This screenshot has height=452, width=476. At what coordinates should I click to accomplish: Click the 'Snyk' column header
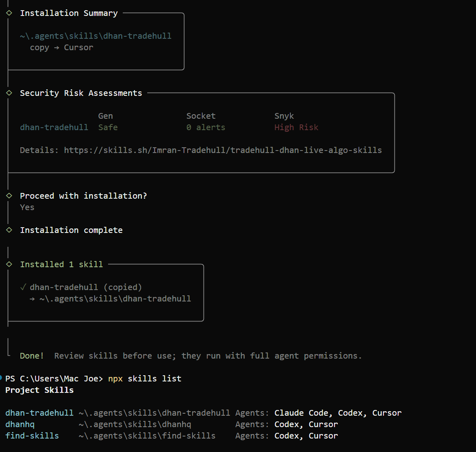coord(284,116)
